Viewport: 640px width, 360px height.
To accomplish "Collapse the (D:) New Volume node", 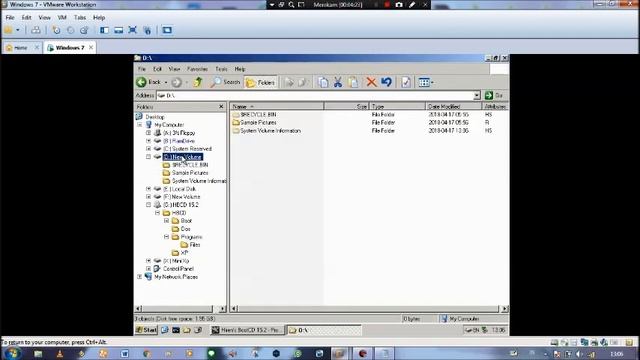I will coord(149,157).
